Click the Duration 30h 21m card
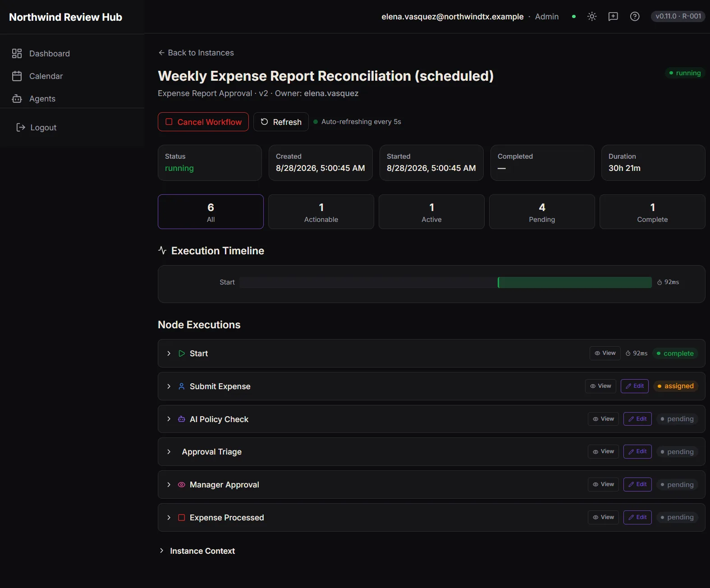The height and width of the screenshot is (588, 710). click(x=653, y=163)
